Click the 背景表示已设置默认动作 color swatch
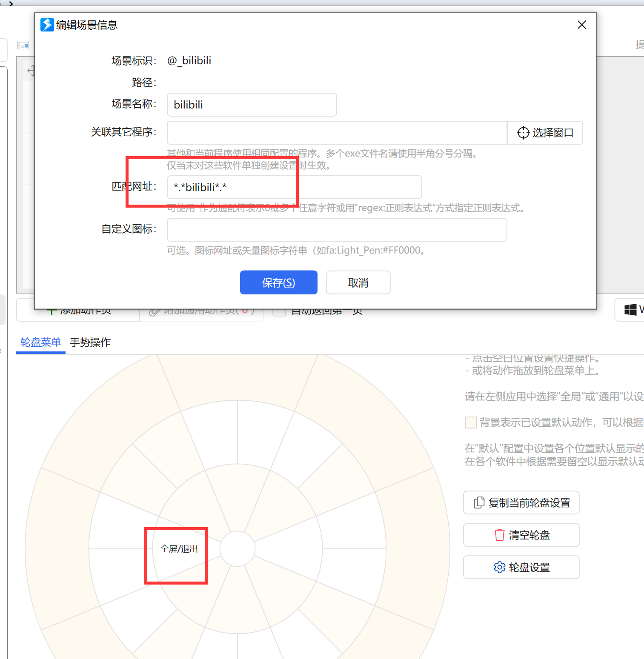644x659 pixels. 471,422
